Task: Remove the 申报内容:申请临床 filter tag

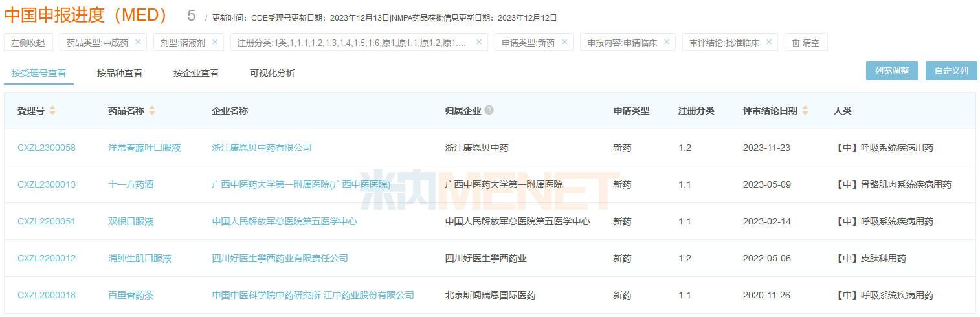Action: point(666,42)
